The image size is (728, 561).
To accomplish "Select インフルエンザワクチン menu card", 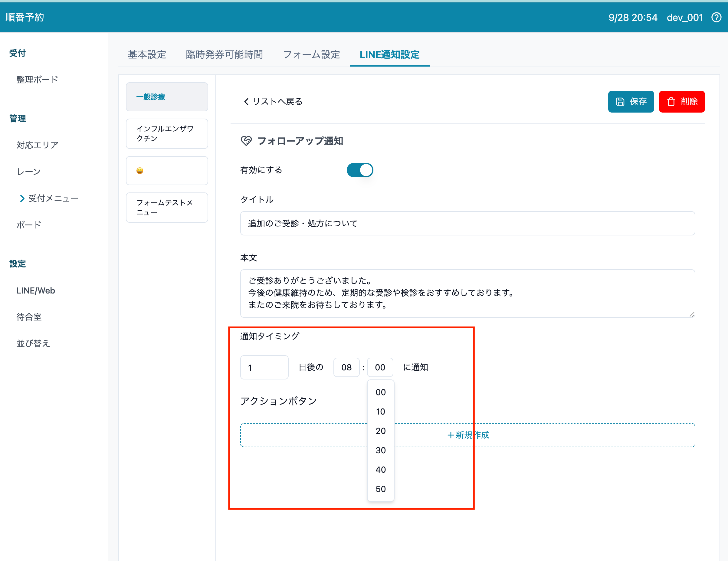I will (167, 134).
